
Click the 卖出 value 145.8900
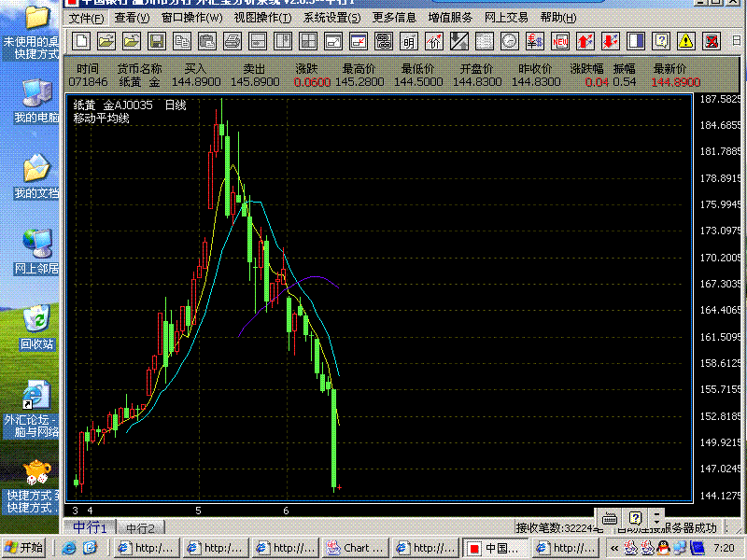255,82
